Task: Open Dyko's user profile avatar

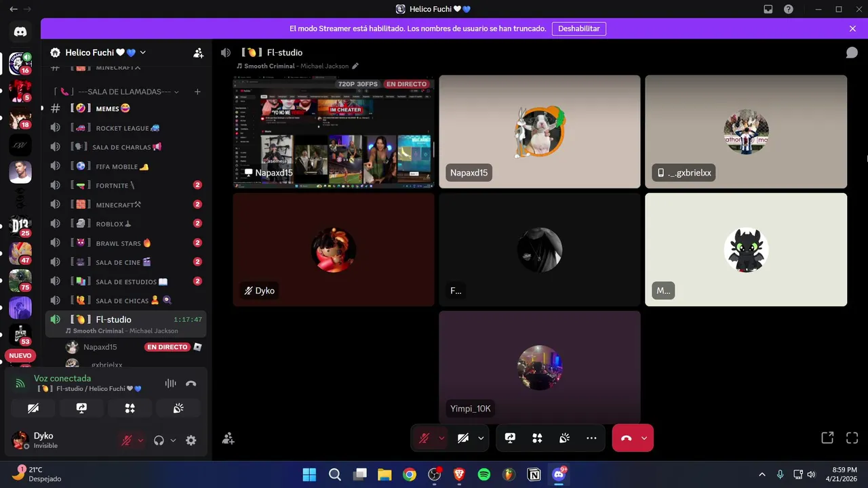Action: pos(20,440)
